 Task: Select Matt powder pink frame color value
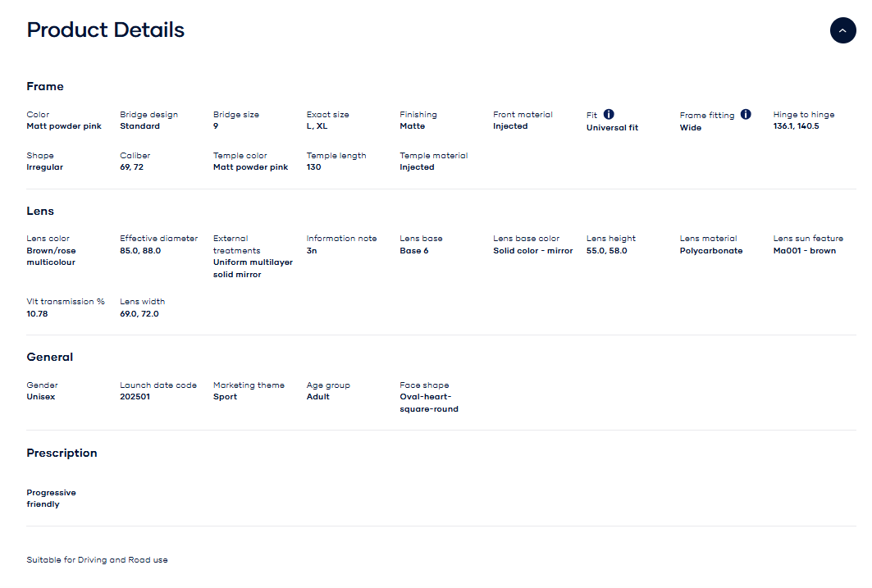click(64, 126)
